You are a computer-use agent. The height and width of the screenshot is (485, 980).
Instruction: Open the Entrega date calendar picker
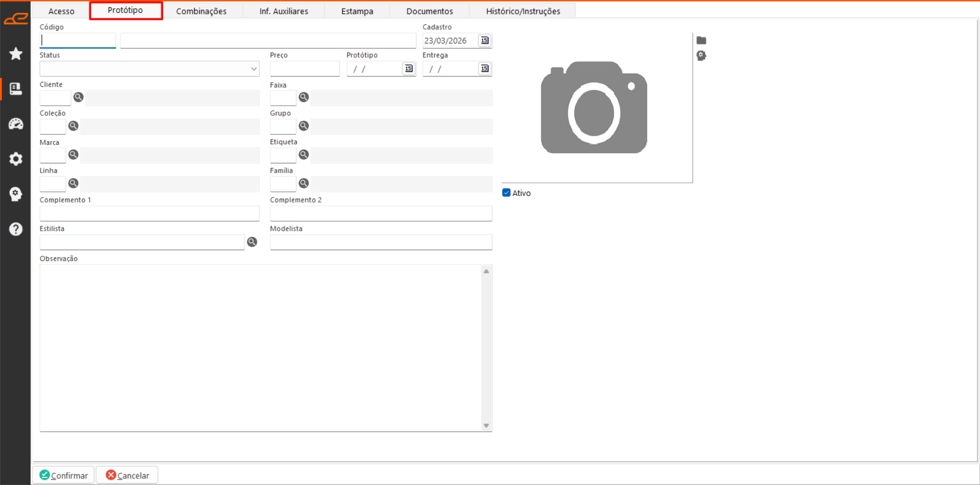[x=485, y=69]
